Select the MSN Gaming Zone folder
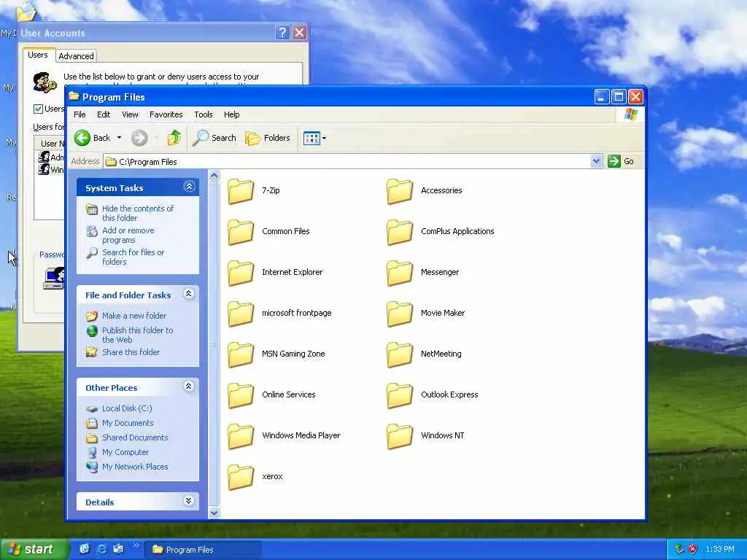The width and height of the screenshot is (747, 560). (276, 354)
